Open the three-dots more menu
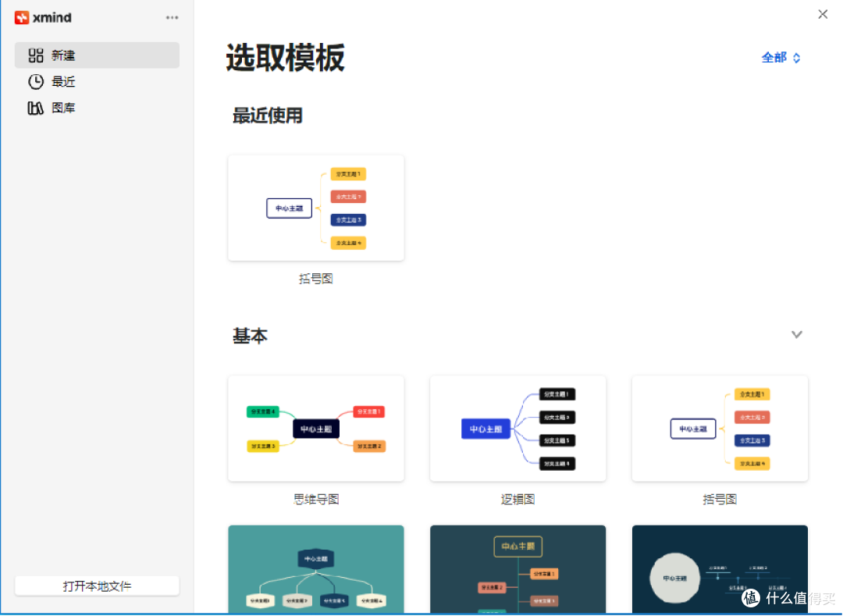 172,18
